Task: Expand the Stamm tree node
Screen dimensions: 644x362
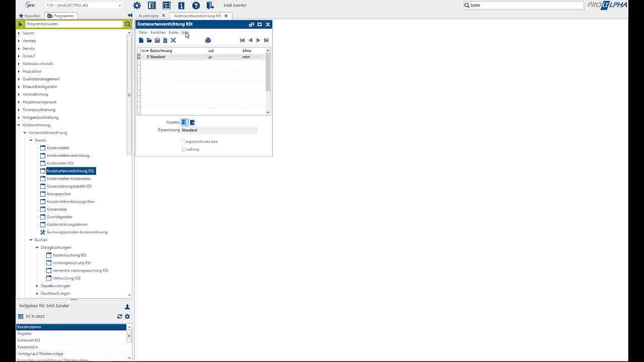Action: (19, 33)
